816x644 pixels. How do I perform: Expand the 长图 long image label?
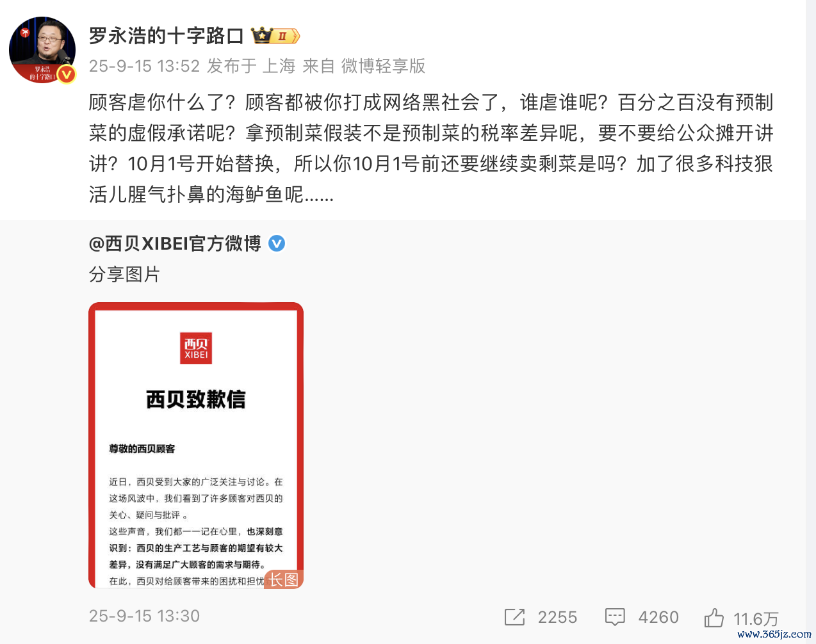click(284, 579)
